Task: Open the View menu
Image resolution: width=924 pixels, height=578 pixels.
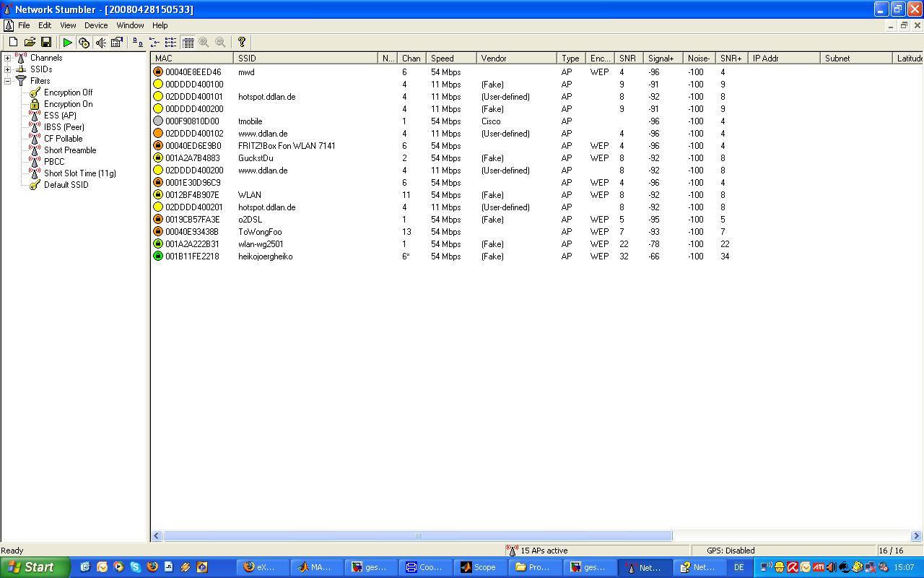Action: tap(68, 25)
